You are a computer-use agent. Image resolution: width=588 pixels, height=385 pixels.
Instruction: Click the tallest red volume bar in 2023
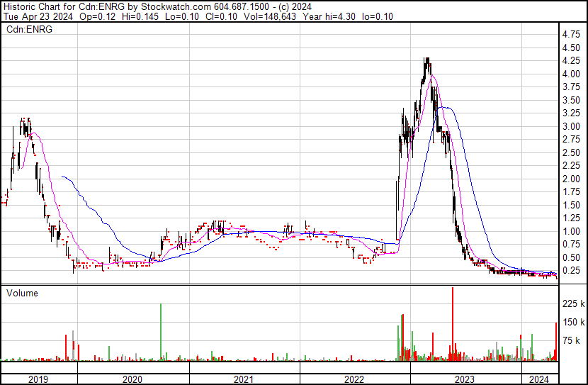click(x=452, y=326)
